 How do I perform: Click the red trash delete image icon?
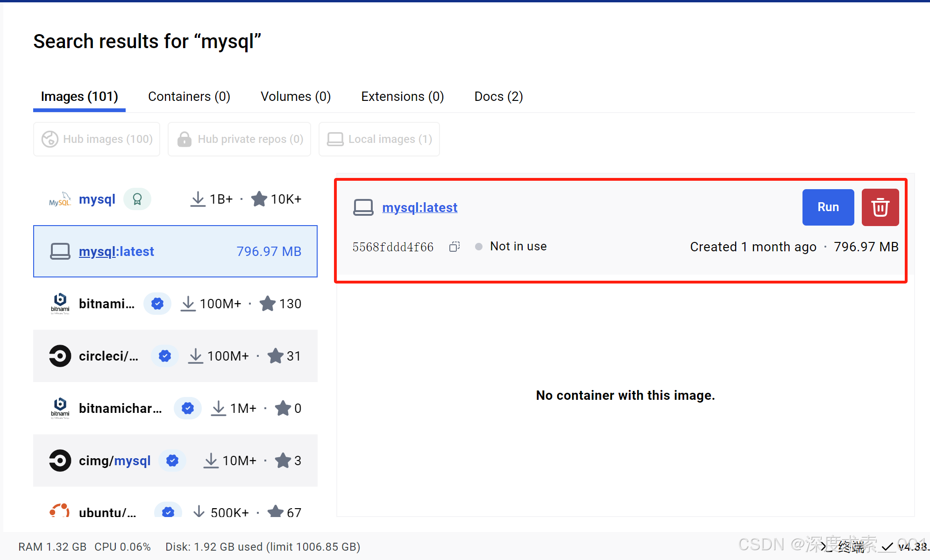click(880, 207)
